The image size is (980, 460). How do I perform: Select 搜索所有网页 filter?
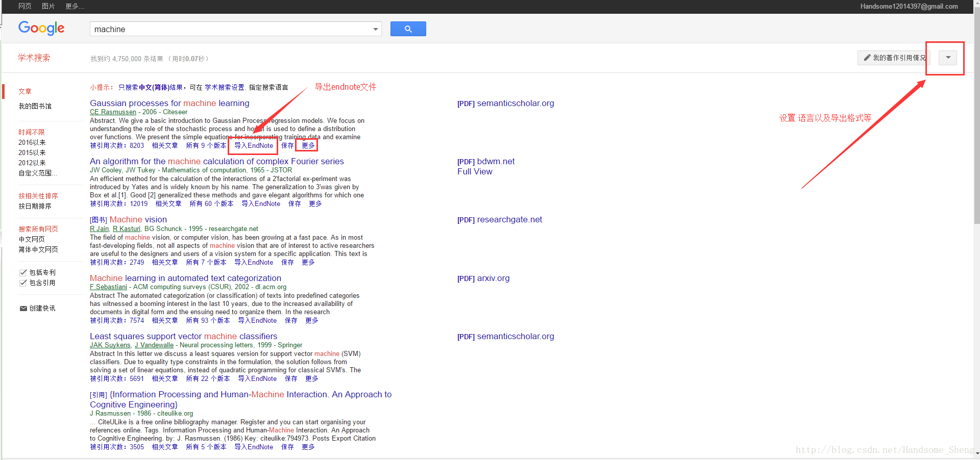(x=38, y=229)
